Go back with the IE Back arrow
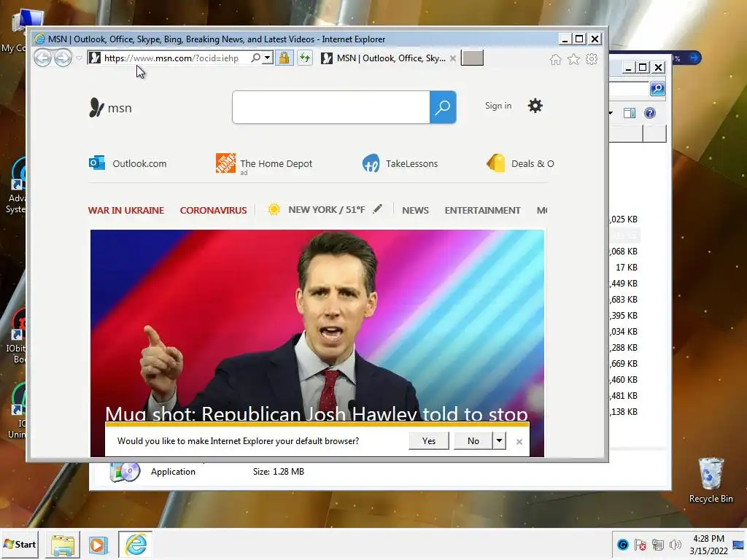 [43, 58]
